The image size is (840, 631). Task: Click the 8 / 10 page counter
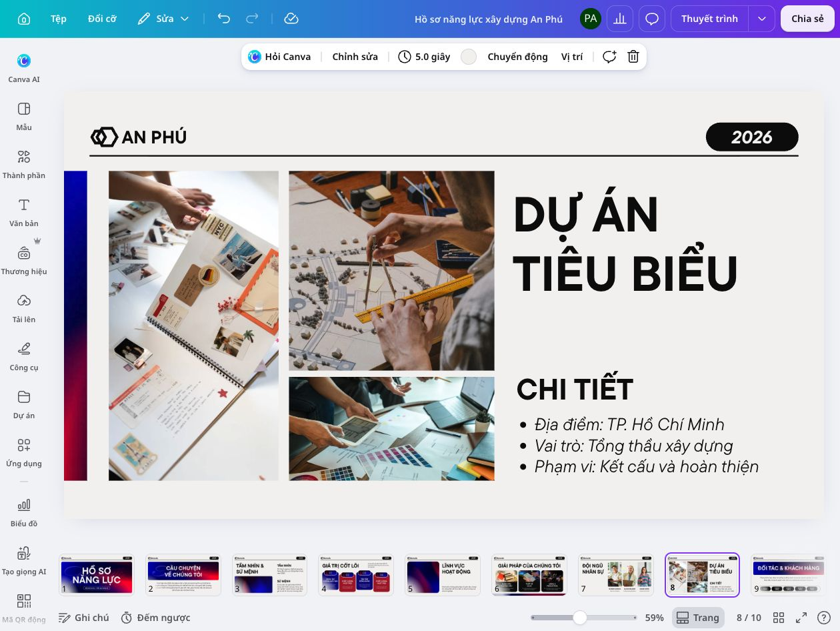point(749,618)
